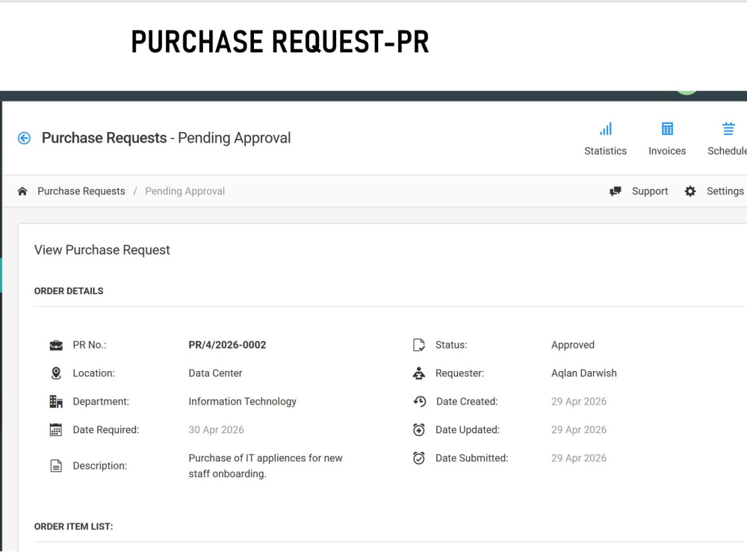Click the Location field label

[94, 373]
